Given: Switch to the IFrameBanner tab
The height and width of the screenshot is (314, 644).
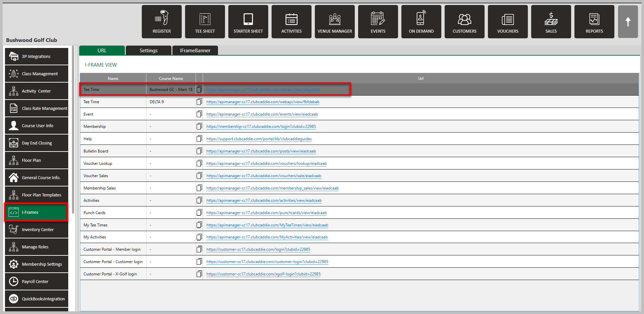Looking at the screenshot, I should 195,50.
